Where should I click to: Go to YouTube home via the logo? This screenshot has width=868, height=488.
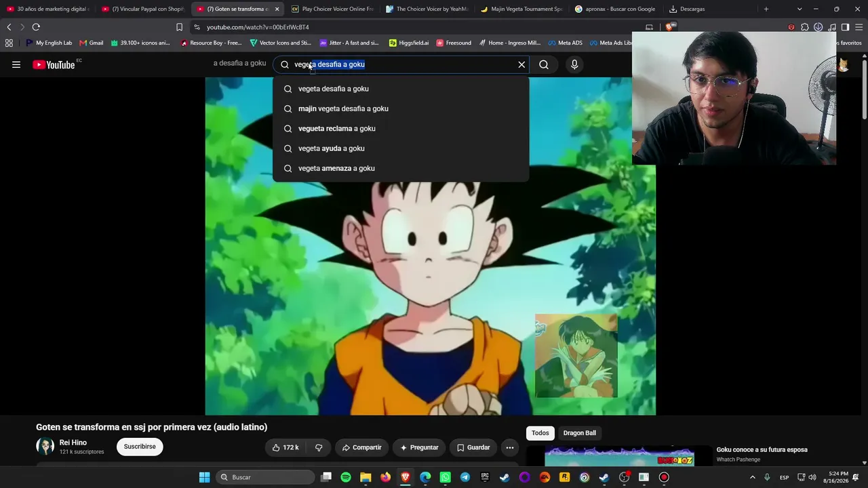[x=54, y=64]
